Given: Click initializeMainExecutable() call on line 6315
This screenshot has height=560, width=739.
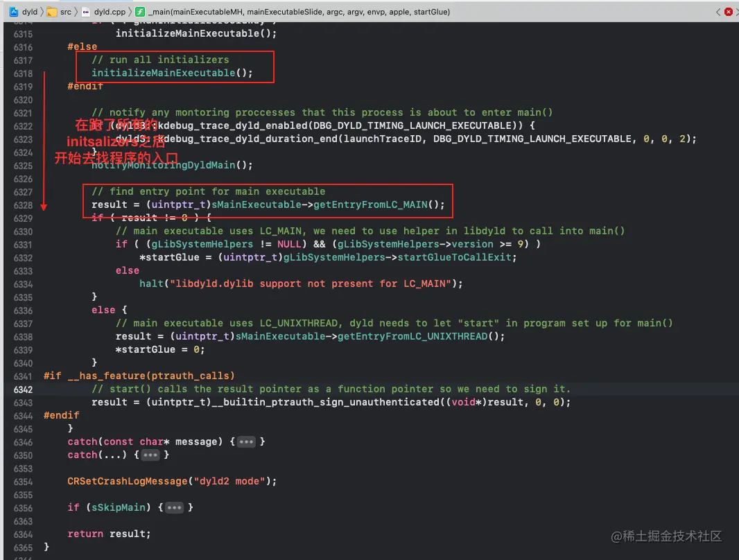Looking at the screenshot, I should (x=196, y=33).
